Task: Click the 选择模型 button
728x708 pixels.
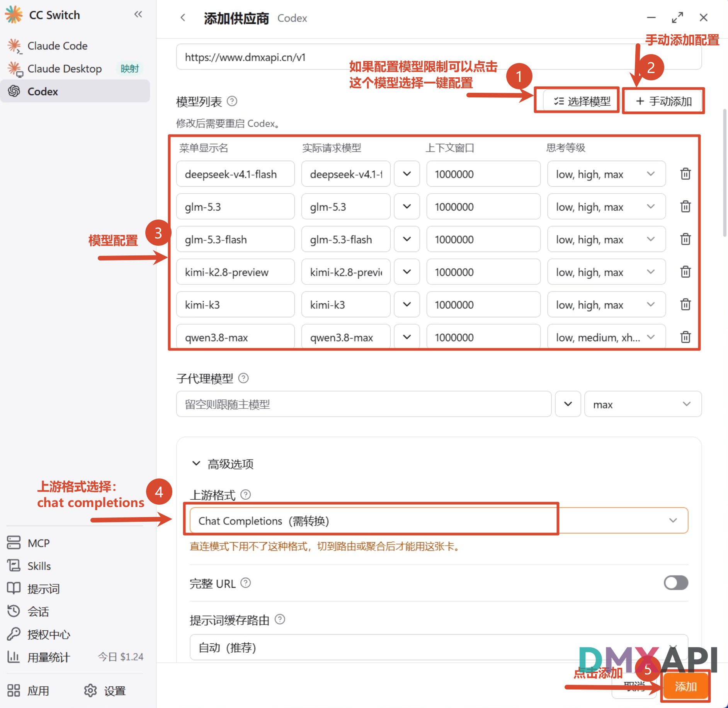Action: (582, 101)
